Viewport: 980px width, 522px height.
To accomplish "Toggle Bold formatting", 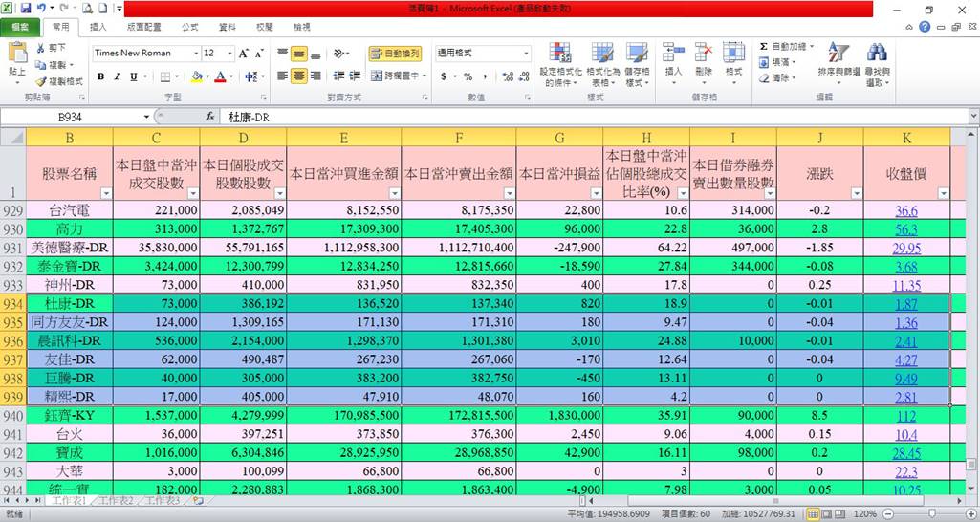I will (x=100, y=76).
